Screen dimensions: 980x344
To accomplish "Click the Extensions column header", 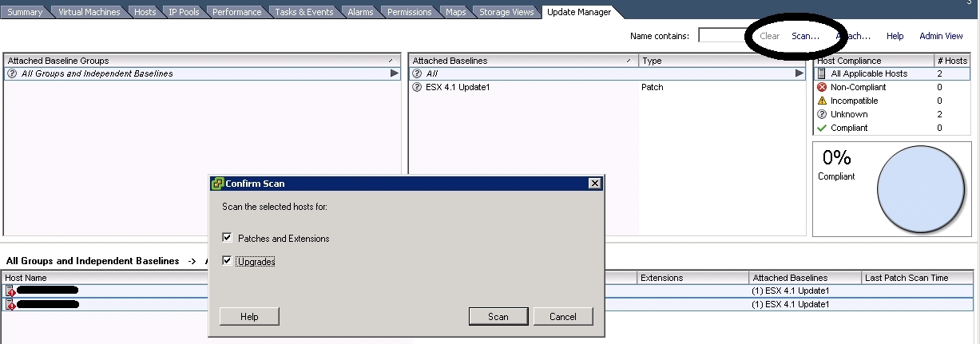I will pos(693,278).
